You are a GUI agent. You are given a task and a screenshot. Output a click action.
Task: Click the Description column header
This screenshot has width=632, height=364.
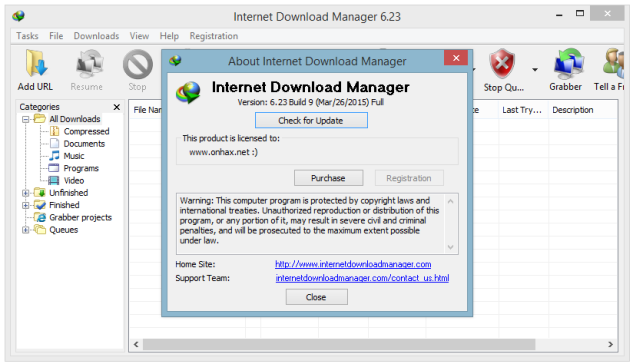pyautogui.click(x=582, y=110)
